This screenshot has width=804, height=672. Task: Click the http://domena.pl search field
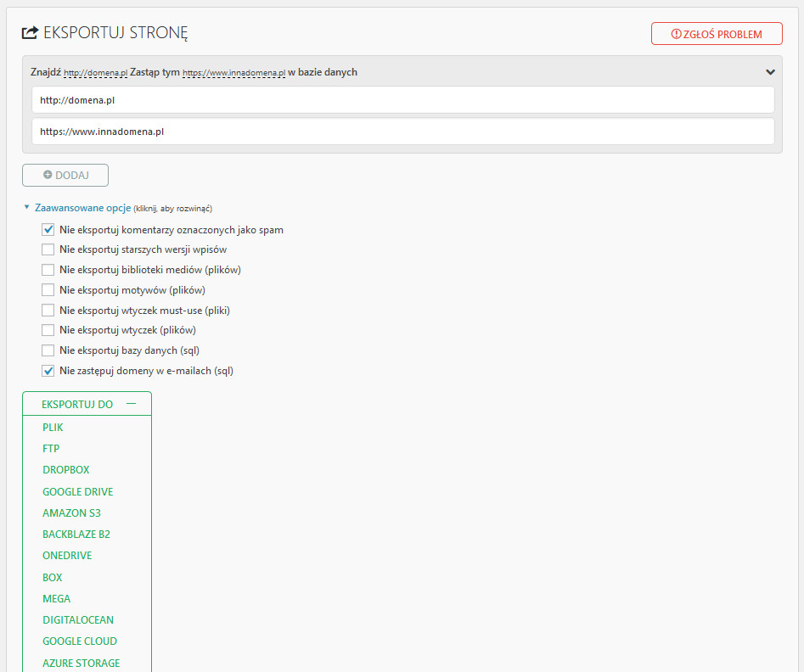[402, 100]
